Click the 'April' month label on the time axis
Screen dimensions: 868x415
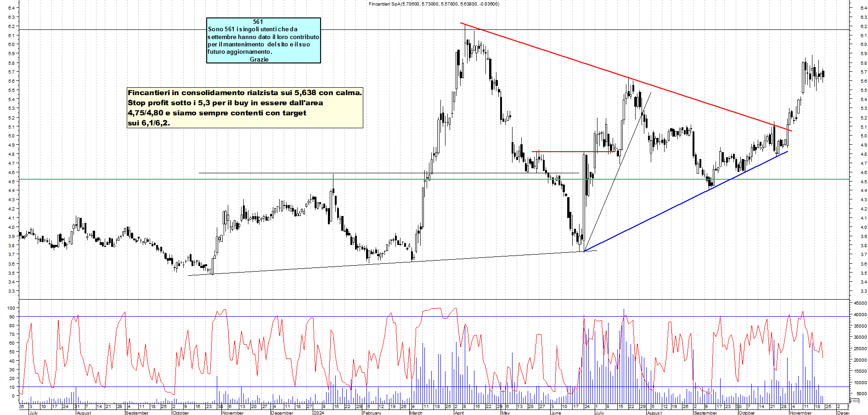click(x=459, y=413)
